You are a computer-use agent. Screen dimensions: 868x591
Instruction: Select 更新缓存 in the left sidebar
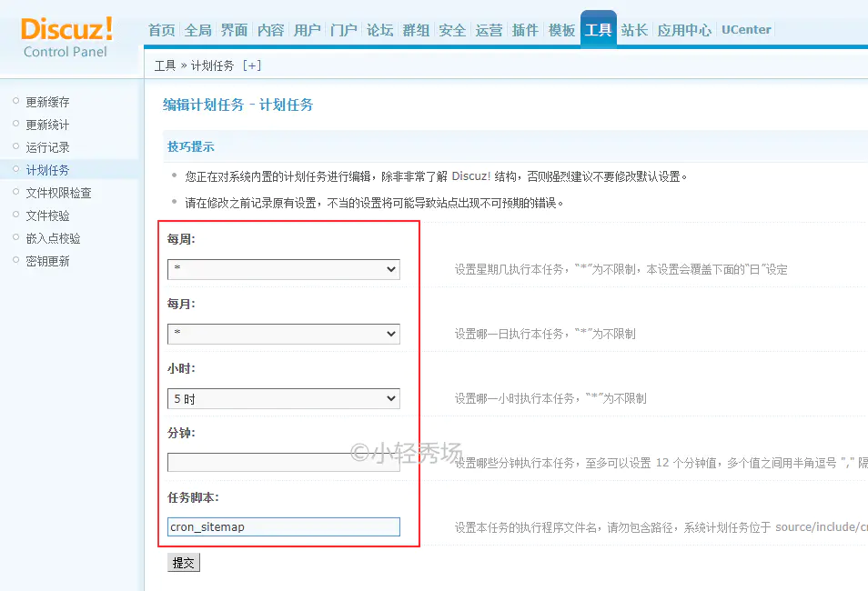(x=47, y=102)
